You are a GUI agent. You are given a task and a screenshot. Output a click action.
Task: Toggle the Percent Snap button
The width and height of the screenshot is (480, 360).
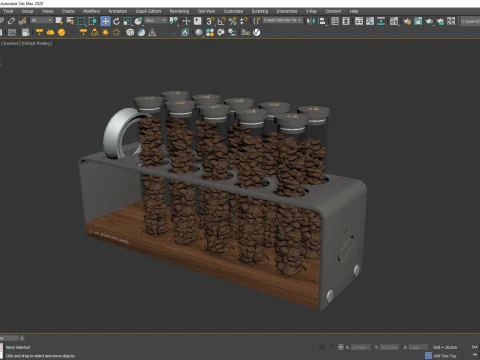(x=233, y=21)
